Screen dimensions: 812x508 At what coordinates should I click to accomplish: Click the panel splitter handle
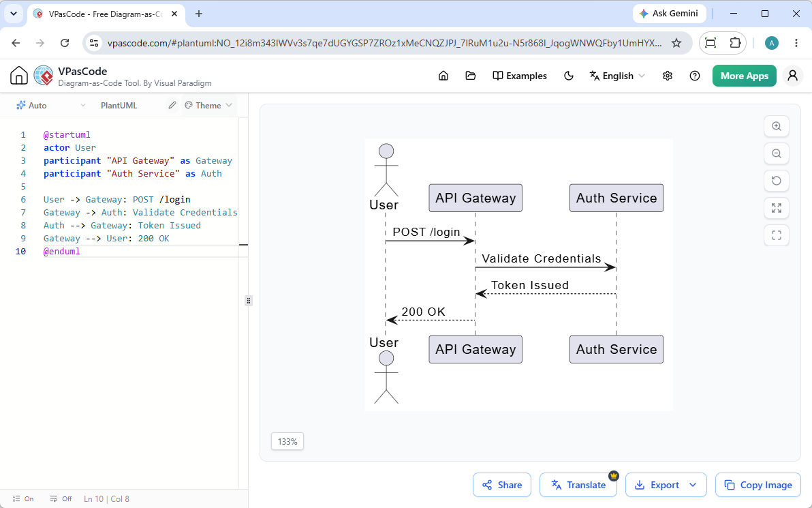249,301
